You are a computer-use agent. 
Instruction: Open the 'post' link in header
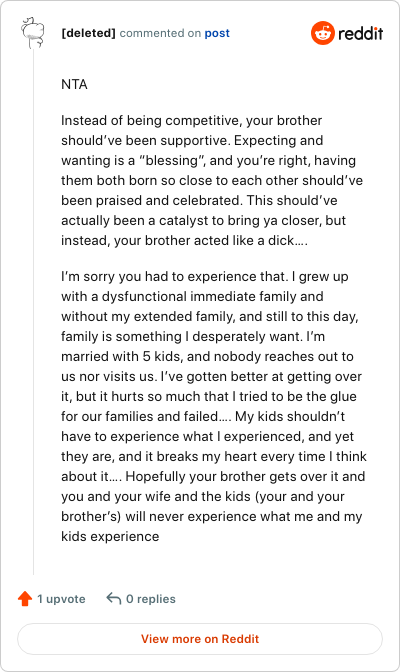click(x=217, y=33)
